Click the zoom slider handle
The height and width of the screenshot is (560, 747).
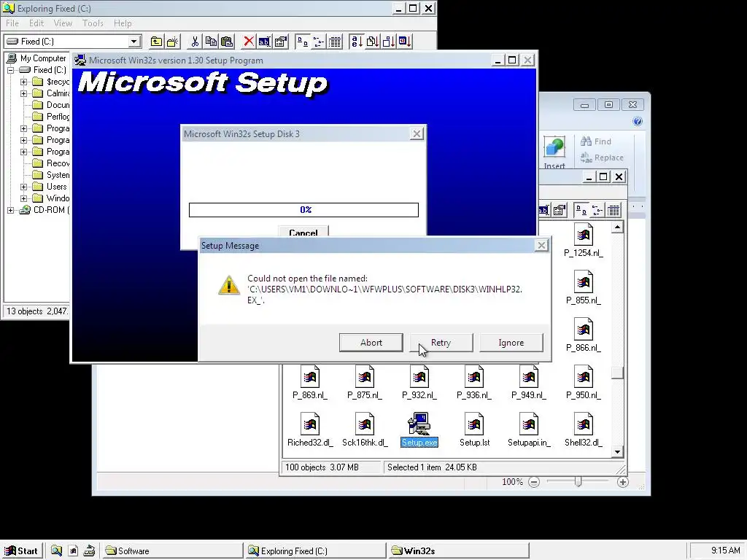(x=578, y=482)
